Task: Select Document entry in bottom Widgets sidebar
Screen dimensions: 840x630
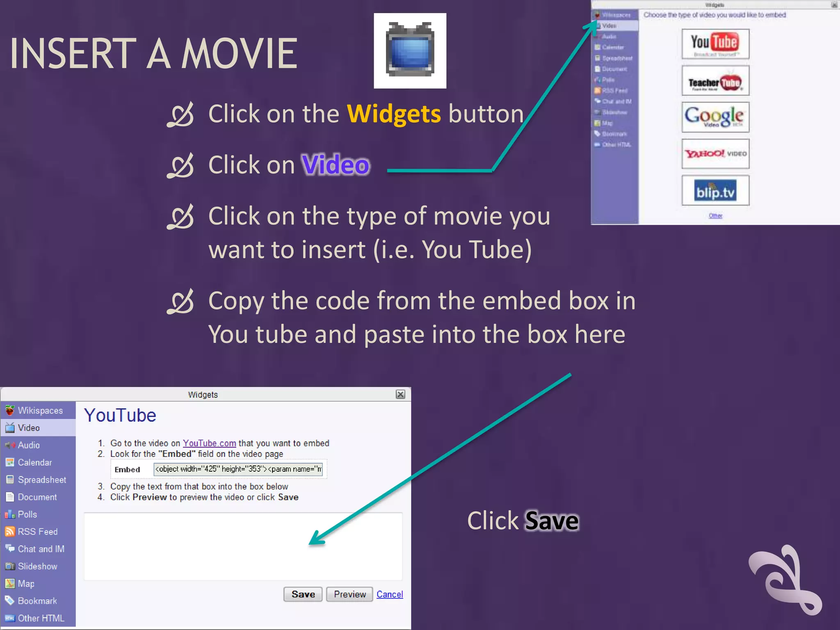Action: click(x=38, y=497)
